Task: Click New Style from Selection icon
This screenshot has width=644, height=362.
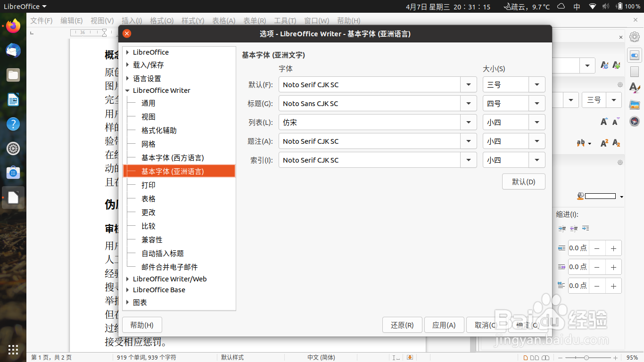Action: [616, 66]
